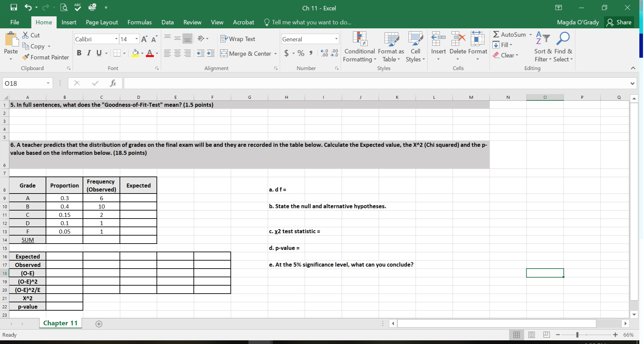Align text to the left

point(167,53)
